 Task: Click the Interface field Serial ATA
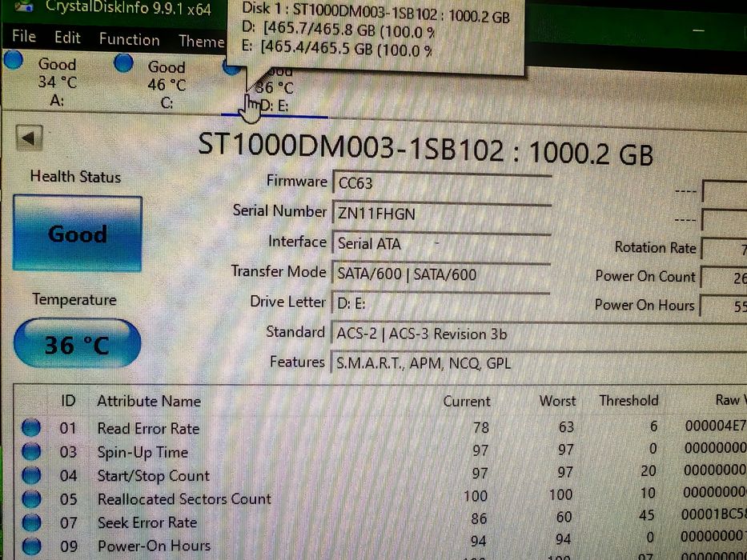pyautogui.click(x=441, y=243)
